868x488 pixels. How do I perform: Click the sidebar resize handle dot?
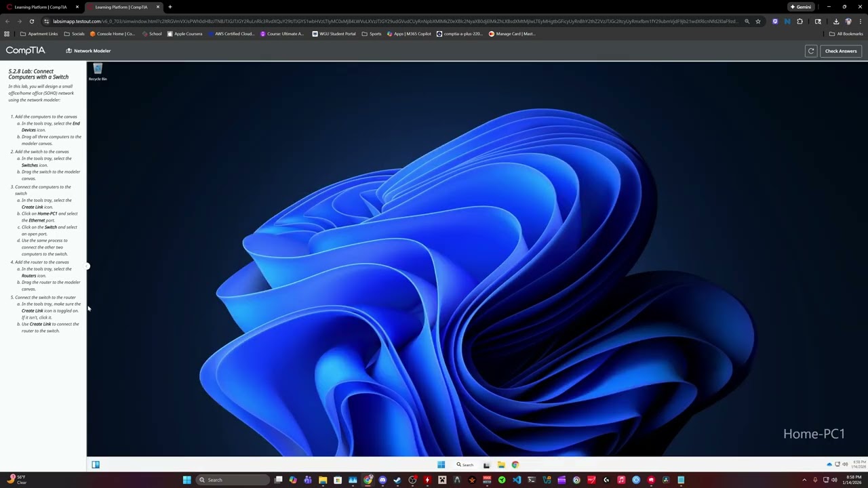[x=87, y=266]
